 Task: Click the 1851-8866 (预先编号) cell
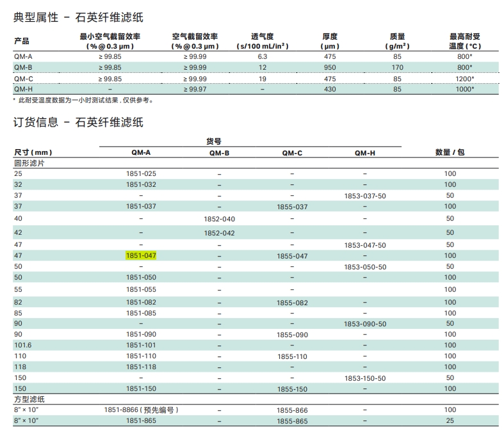(141, 409)
